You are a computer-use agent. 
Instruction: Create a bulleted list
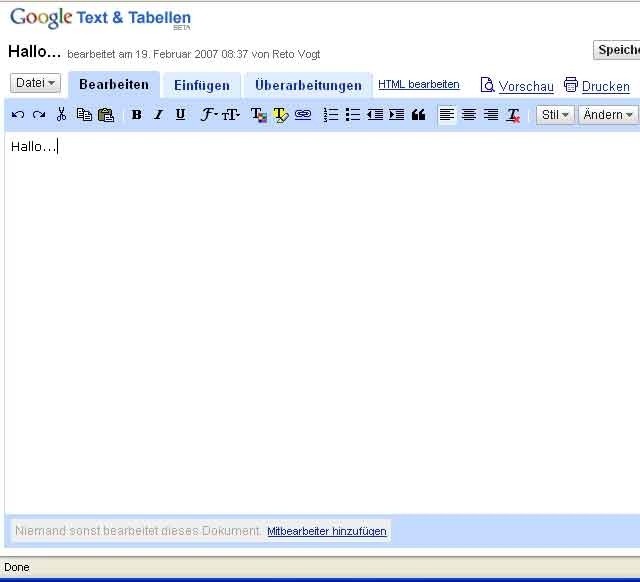(353, 115)
